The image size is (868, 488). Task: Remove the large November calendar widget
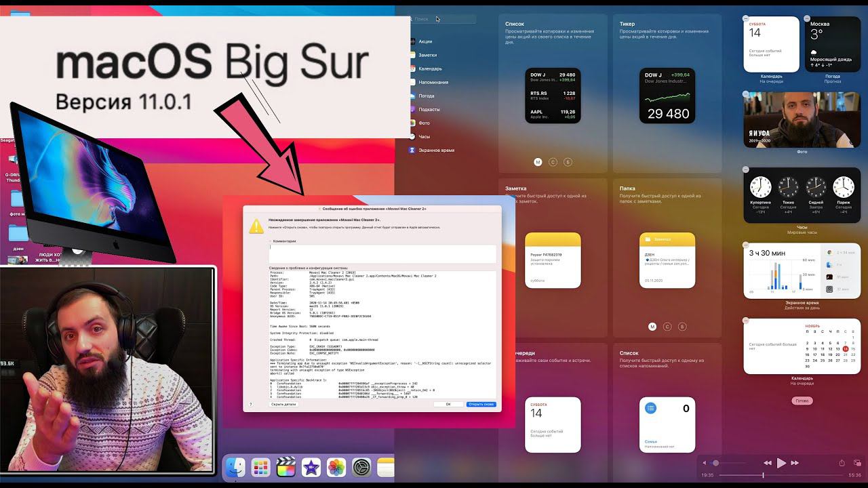746,320
